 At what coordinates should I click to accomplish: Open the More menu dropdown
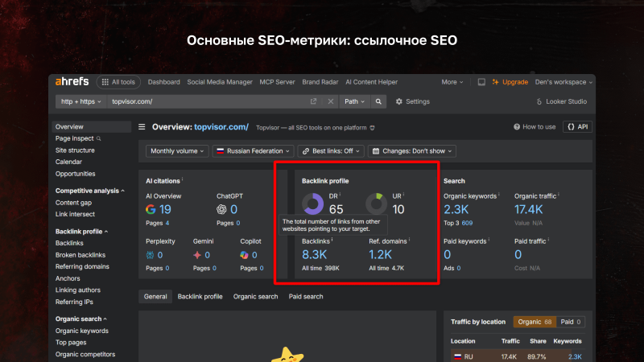[x=452, y=82]
